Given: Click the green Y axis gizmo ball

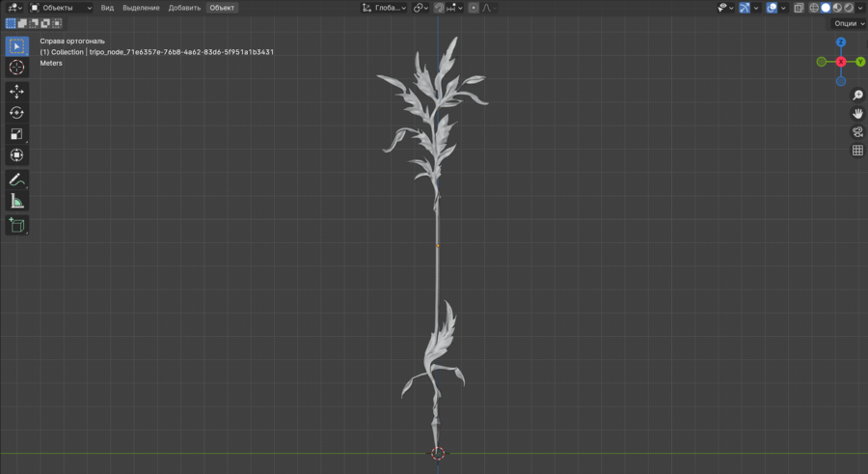Looking at the screenshot, I should click(x=860, y=62).
